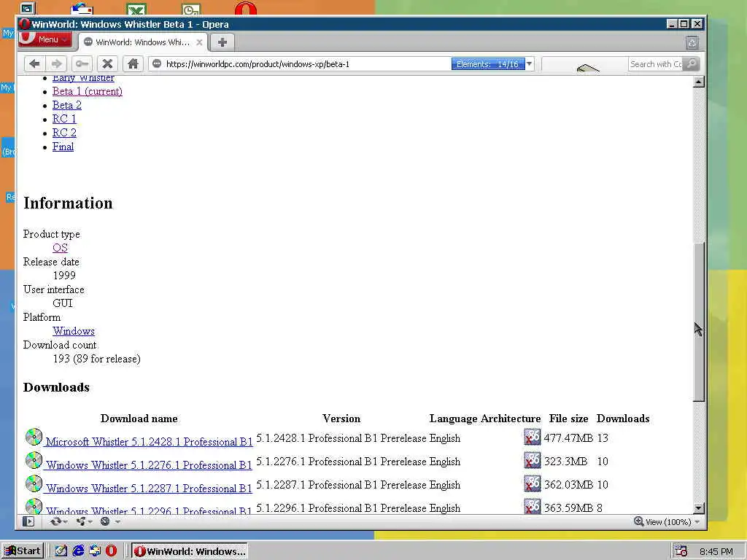Close the WinWorld tab
This screenshot has height=560, width=747.
[200, 42]
